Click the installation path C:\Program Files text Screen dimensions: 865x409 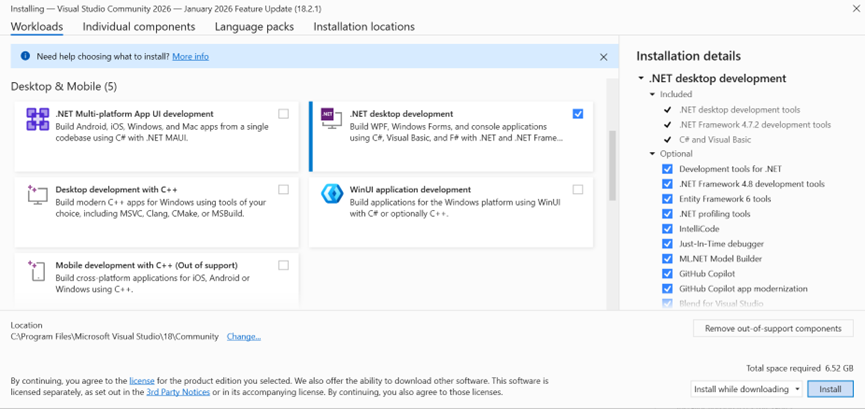click(114, 336)
